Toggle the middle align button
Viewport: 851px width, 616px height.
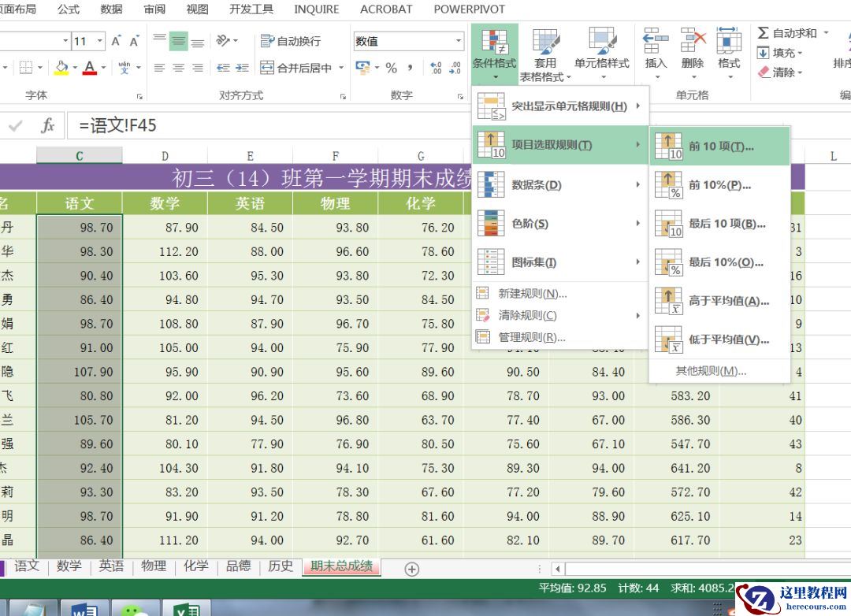178,41
